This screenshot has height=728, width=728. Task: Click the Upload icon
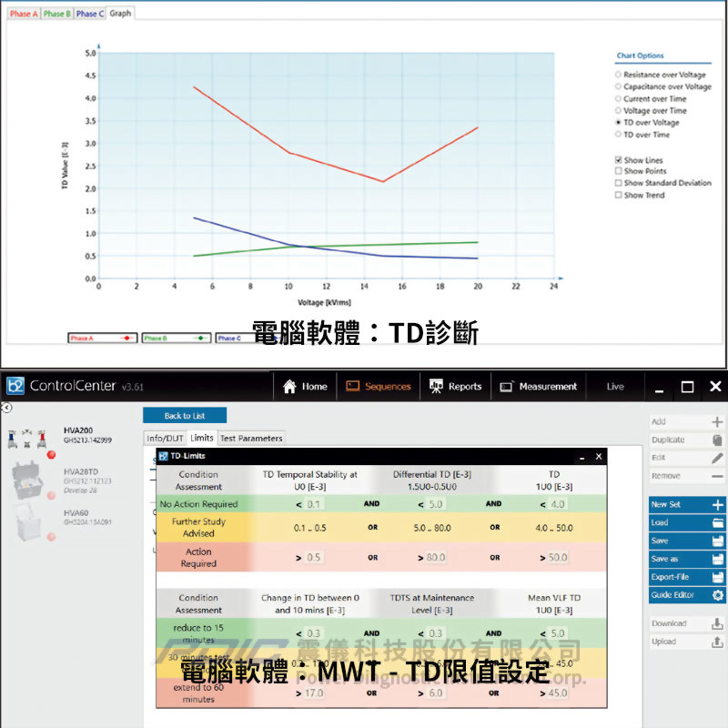717,642
